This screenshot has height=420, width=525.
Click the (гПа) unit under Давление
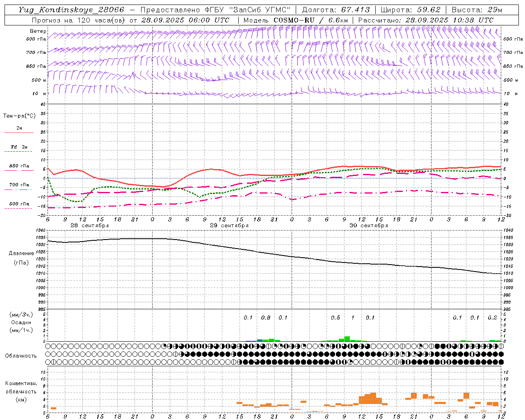[21, 262]
